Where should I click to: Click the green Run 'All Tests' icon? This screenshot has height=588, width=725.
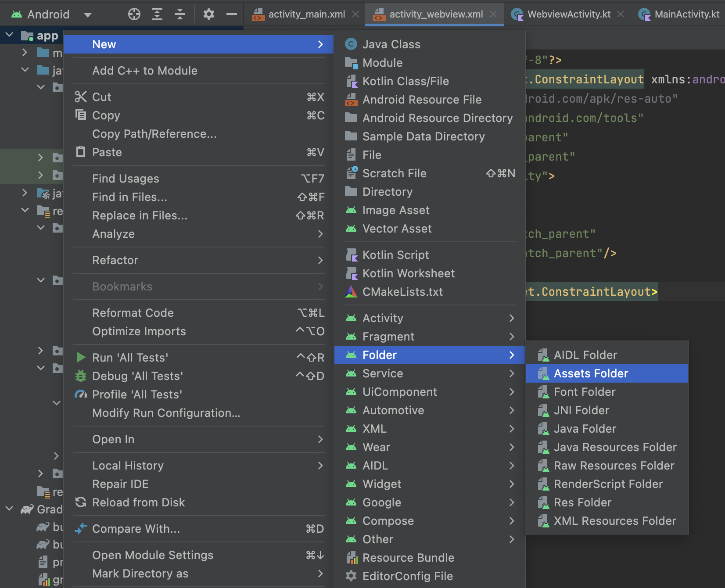[x=81, y=358]
